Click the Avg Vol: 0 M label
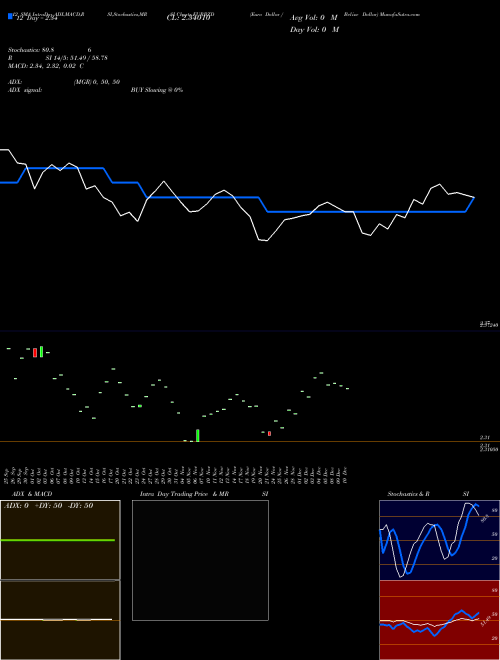This screenshot has height=660, width=500. click(x=314, y=18)
